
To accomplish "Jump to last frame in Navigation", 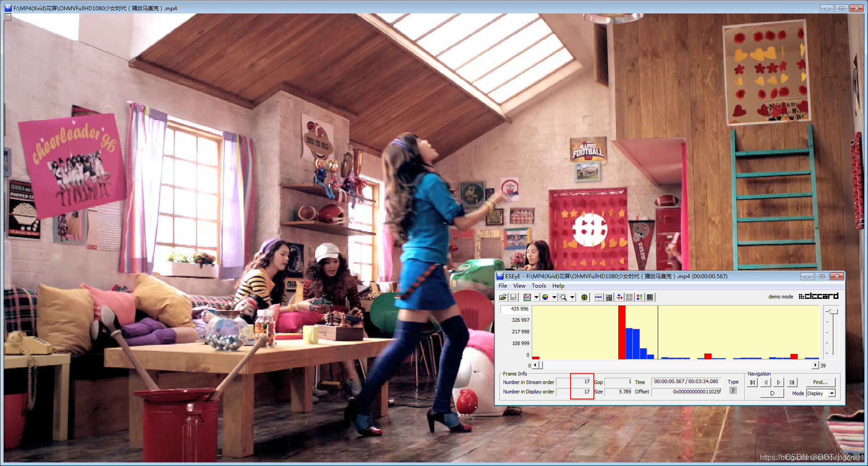I will pos(792,382).
